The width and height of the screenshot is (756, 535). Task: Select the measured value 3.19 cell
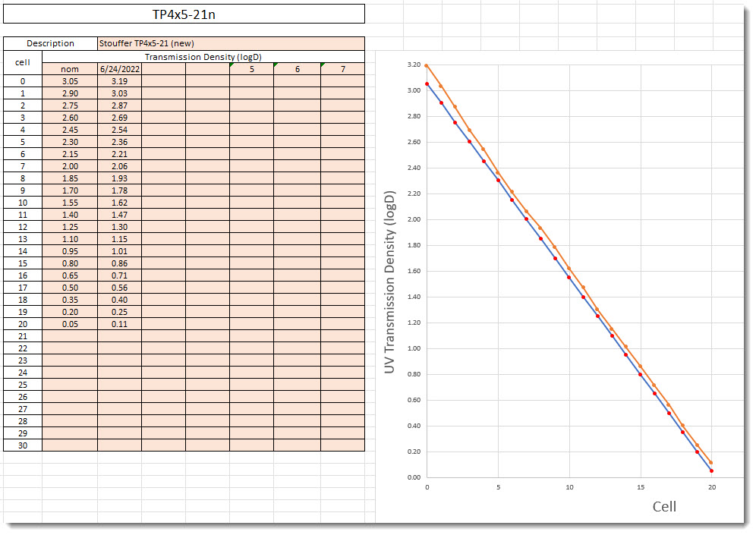click(x=119, y=81)
